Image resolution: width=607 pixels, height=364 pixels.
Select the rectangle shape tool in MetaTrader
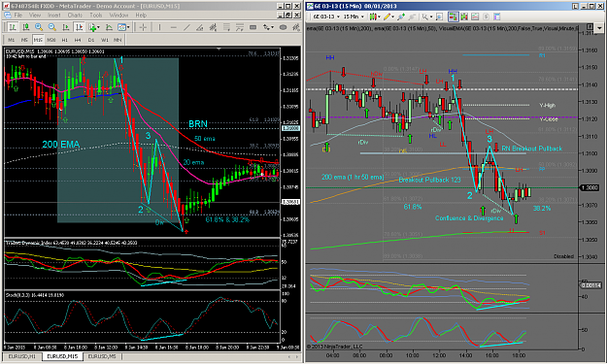(253, 27)
